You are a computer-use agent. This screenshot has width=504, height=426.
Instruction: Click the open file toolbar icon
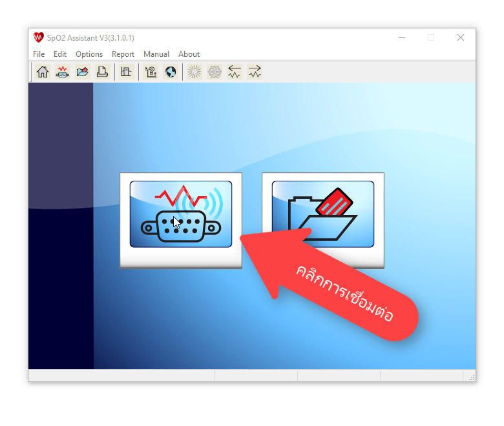pyautogui.click(x=82, y=72)
